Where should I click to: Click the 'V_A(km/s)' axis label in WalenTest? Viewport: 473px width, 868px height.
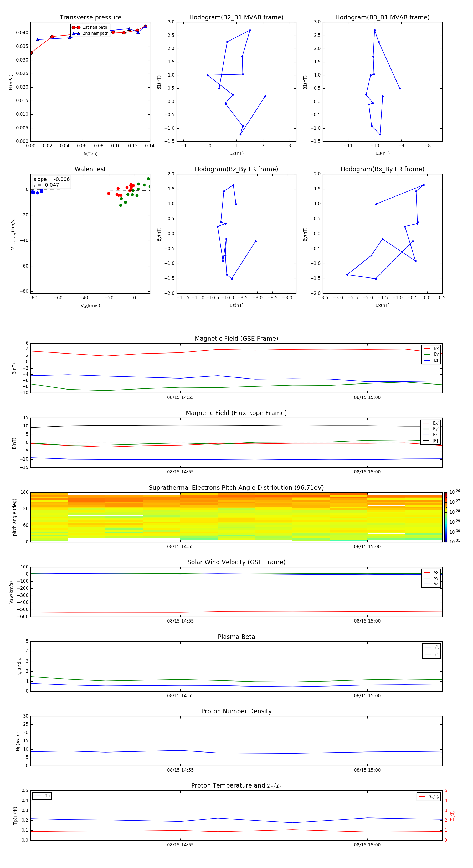(90, 306)
